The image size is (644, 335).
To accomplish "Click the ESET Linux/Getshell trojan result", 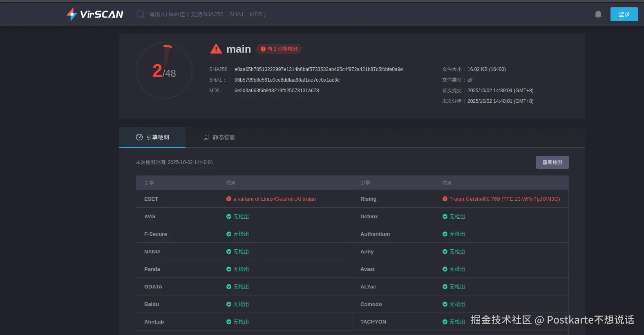I will point(274,199).
